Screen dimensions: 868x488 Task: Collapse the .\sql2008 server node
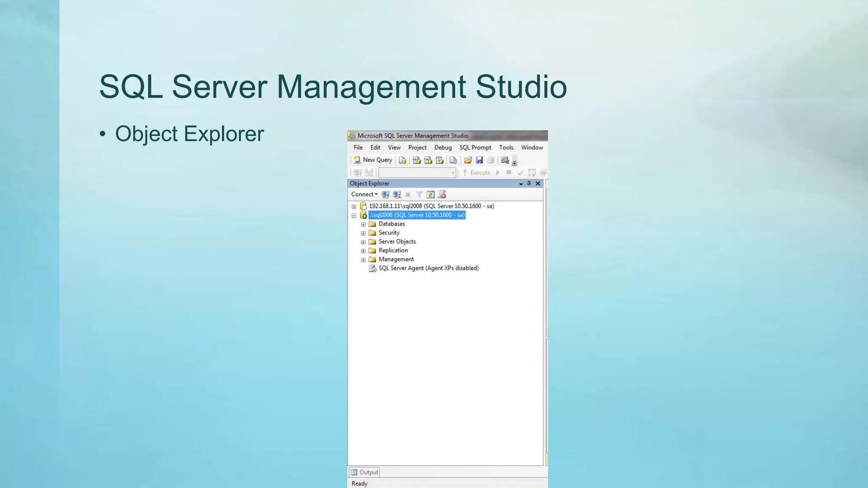click(354, 216)
